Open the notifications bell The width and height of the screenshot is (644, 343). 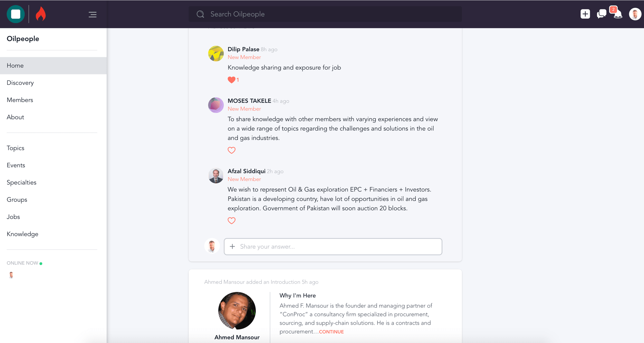(618, 15)
